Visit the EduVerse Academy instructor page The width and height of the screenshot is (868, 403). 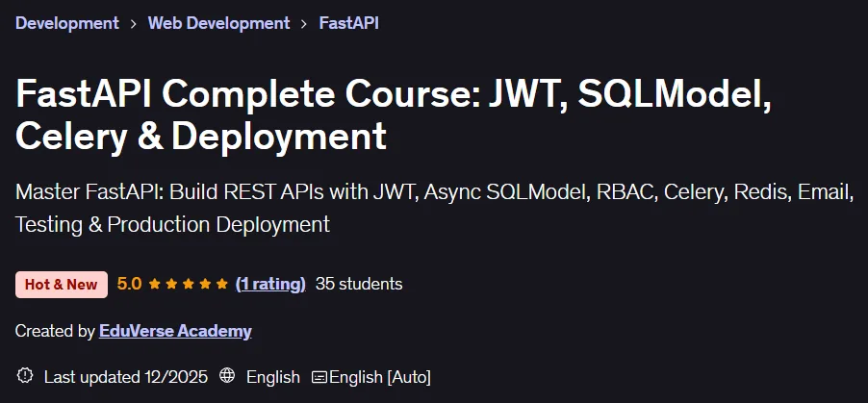[175, 331]
